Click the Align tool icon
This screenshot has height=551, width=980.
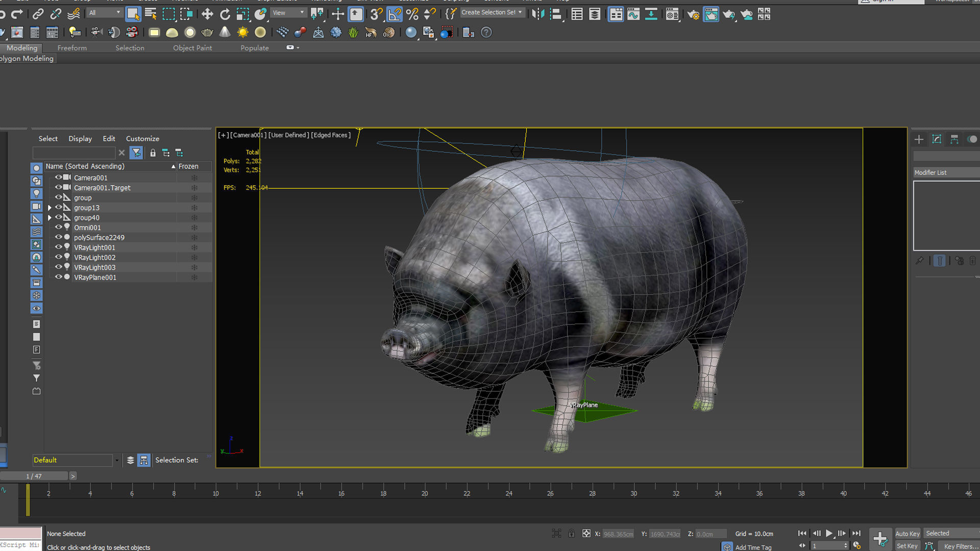click(x=556, y=14)
